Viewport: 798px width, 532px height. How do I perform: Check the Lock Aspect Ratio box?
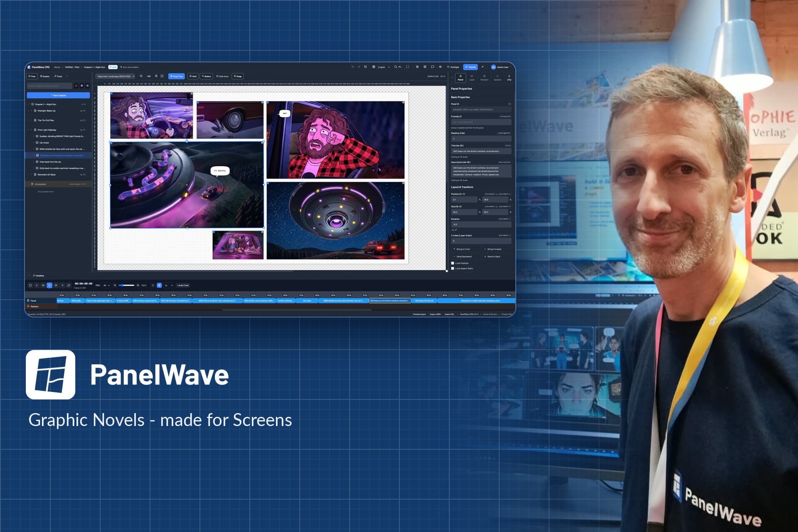pos(453,268)
